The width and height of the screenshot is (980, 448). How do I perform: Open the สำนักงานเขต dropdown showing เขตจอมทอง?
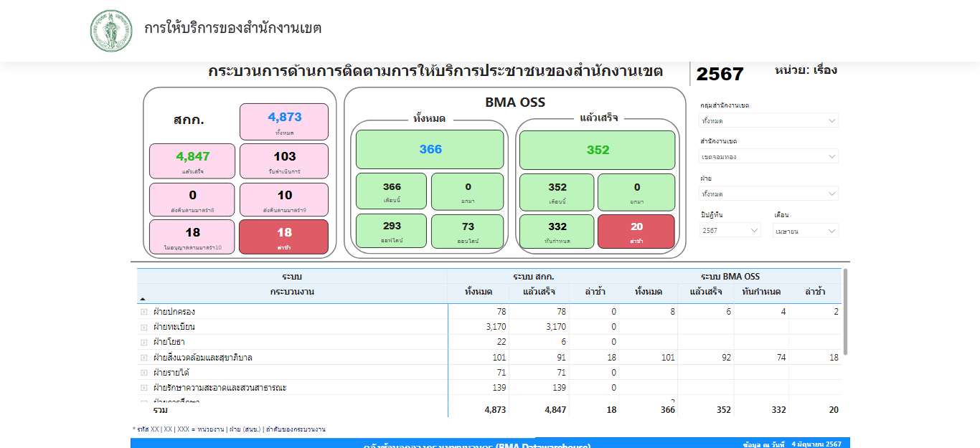point(768,156)
